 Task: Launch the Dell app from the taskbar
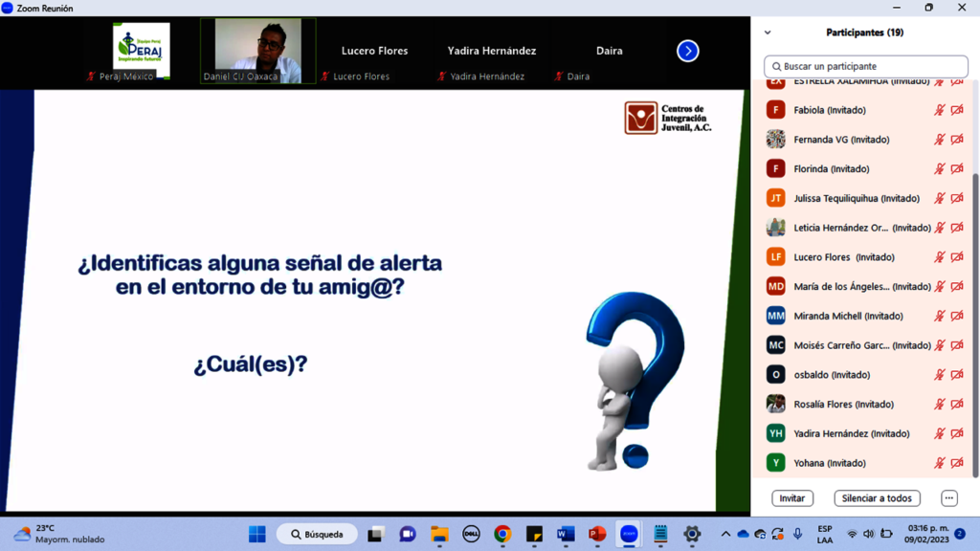pyautogui.click(x=471, y=534)
